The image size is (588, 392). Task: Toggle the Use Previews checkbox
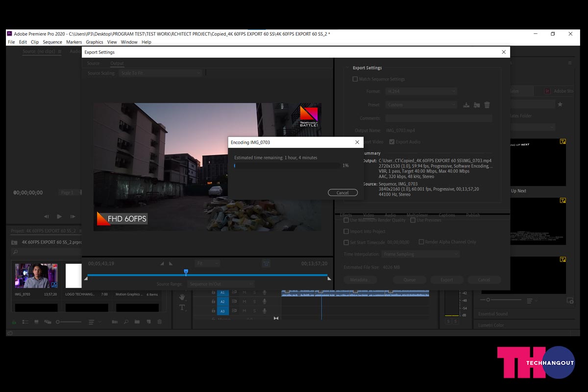(413, 220)
